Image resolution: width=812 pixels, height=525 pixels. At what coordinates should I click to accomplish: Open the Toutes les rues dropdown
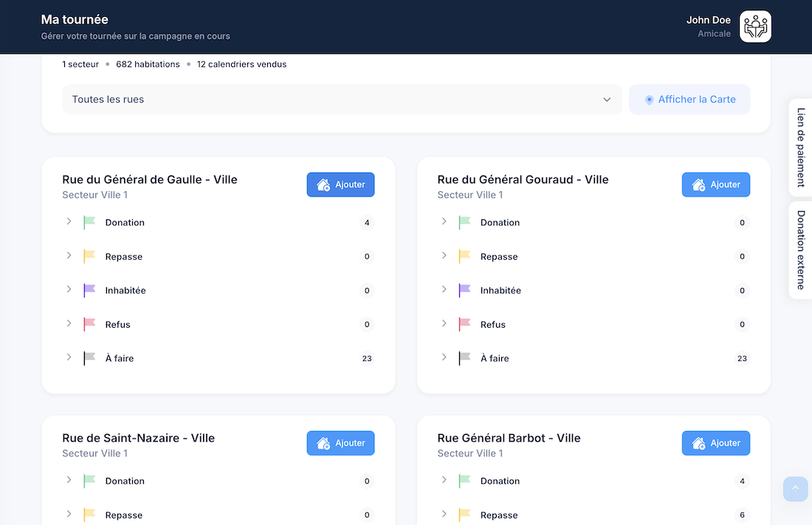click(341, 100)
